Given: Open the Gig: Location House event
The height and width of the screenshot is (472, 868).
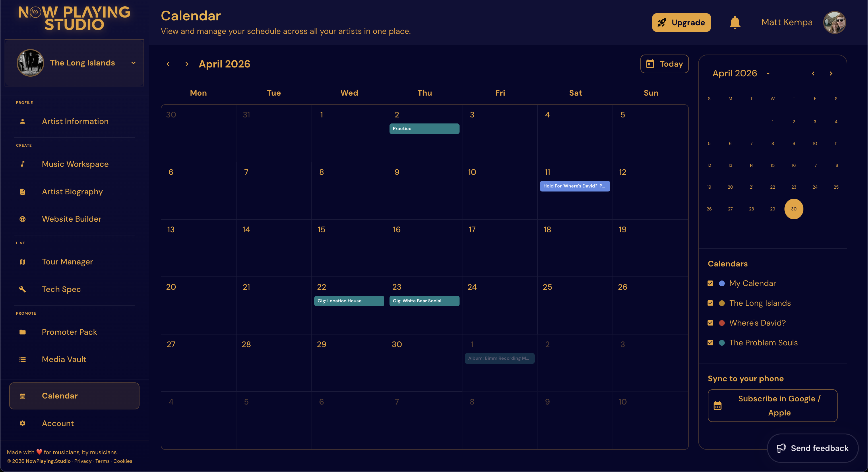Looking at the screenshot, I should [349, 301].
